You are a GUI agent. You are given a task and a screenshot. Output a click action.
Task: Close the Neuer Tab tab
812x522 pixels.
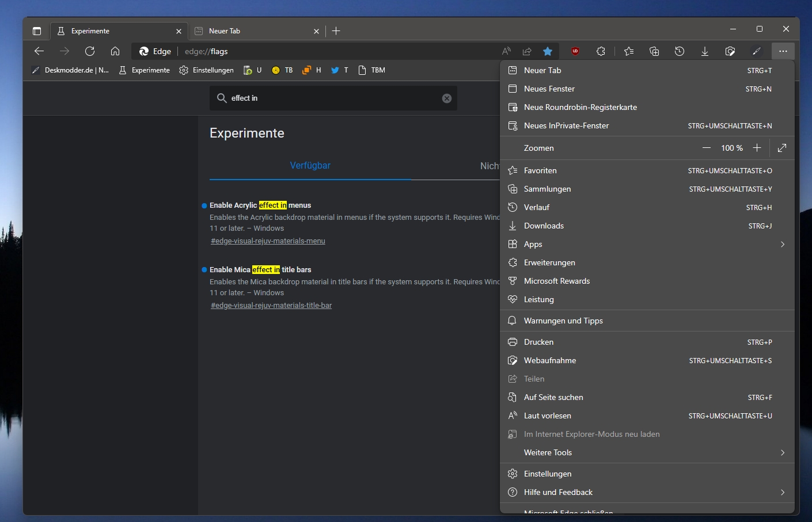click(x=316, y=31)
